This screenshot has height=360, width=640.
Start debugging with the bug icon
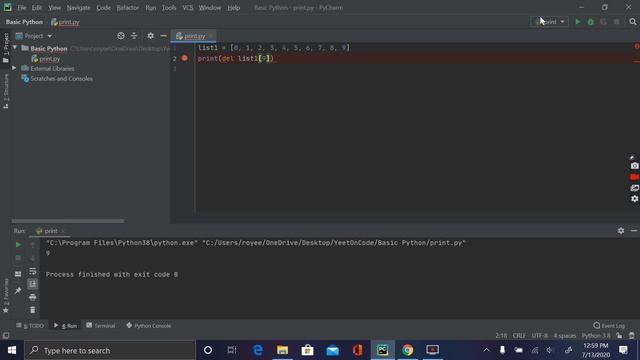pos(591,22)
